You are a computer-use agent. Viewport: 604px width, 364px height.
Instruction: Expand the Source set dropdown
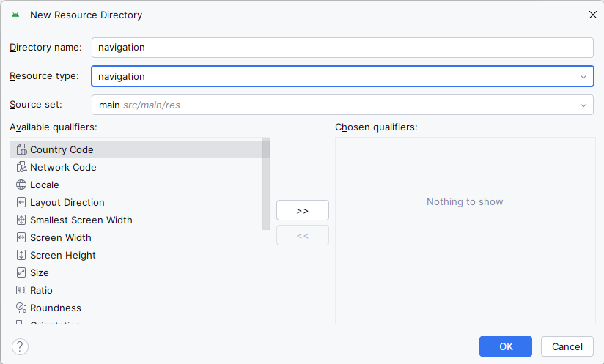tap(583, 105)
